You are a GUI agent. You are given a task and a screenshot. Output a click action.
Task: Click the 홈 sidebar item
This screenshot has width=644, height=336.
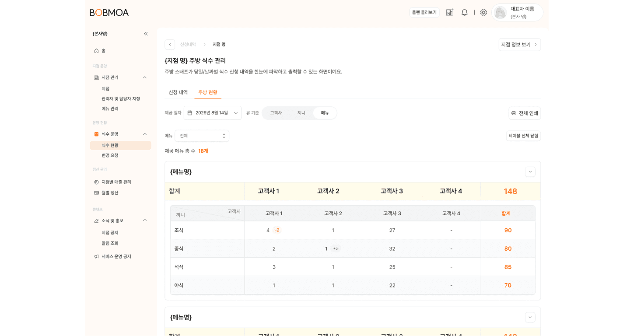[120, 51]
